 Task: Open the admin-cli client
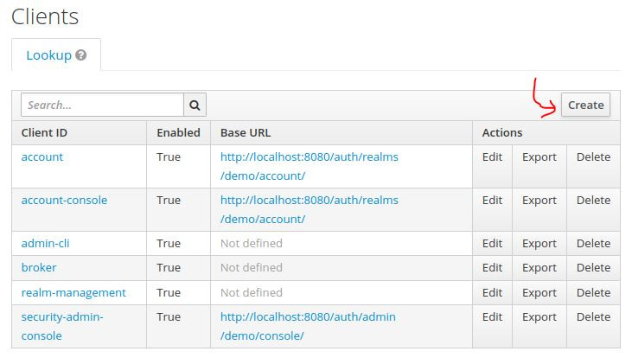click(45, 244)
